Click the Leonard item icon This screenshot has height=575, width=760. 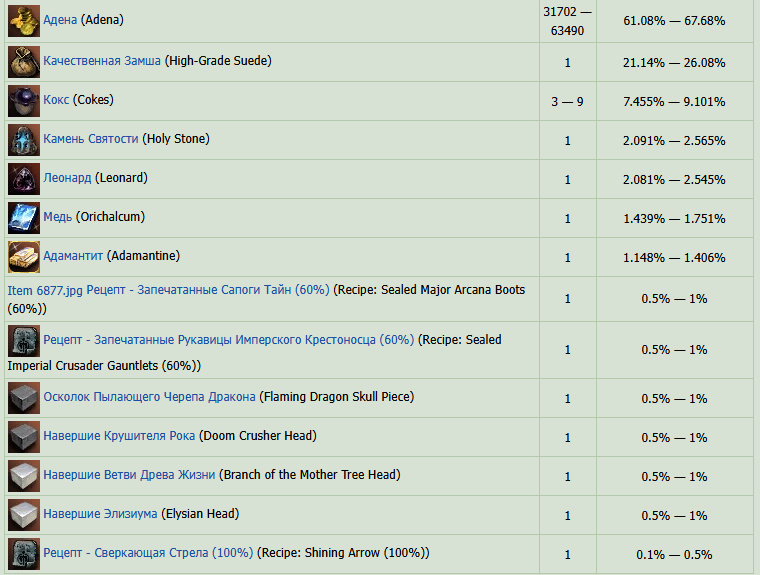point(23,179)
